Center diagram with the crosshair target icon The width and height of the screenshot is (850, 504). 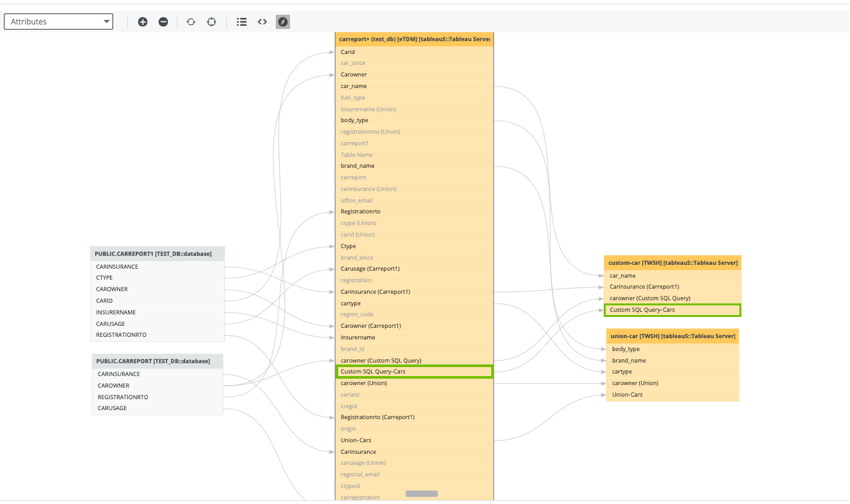pos(212,22)
